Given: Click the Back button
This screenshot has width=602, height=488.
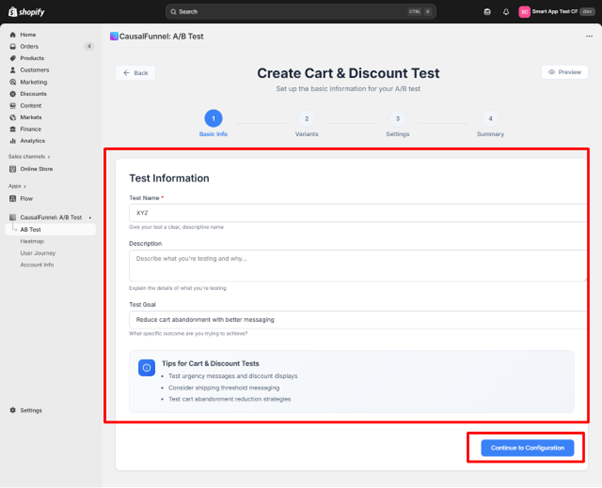Looking at the screenshot, I should (x=136, y=73).
